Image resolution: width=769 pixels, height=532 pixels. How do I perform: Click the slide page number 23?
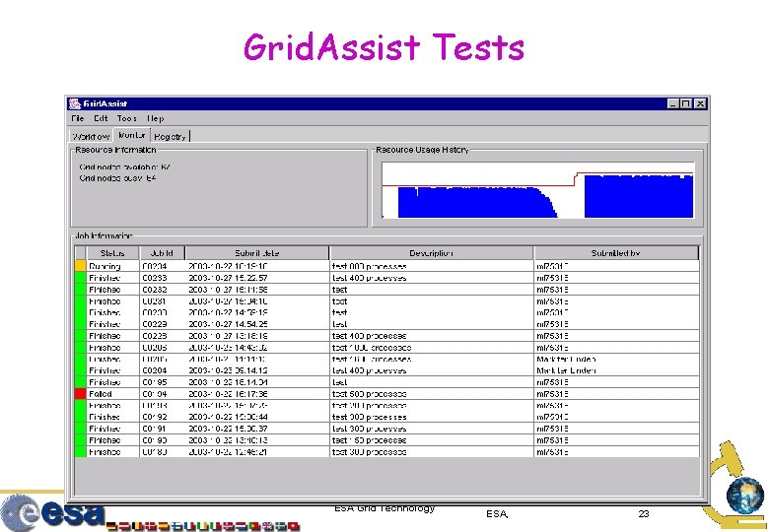tap(644, 513)
